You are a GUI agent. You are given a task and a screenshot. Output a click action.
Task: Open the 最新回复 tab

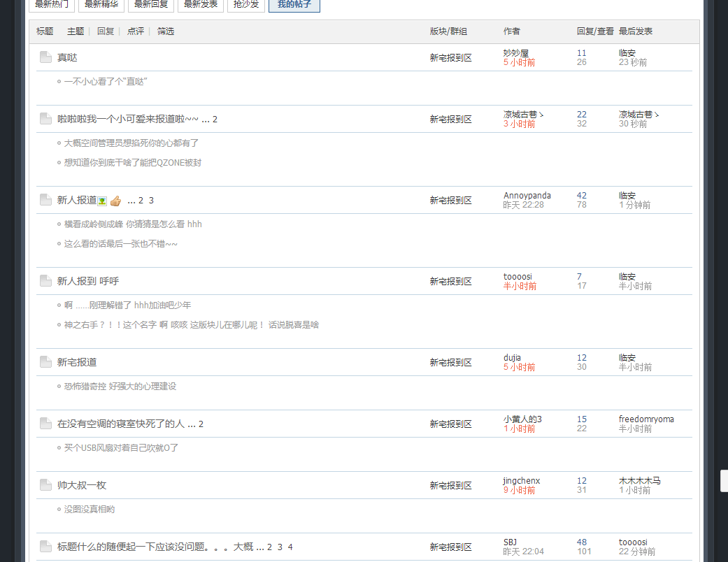(151, 4)
